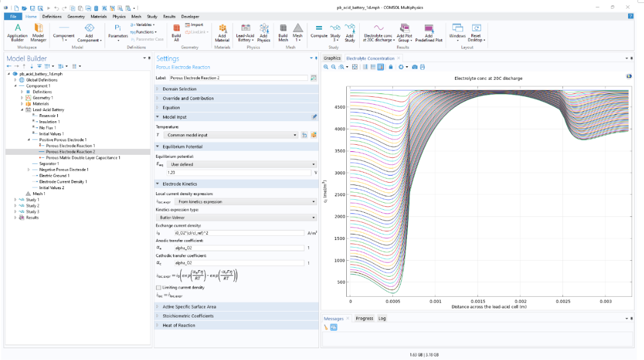Click the Anodic transfer coefficient field
Viewport: 644px width, 360px height.
[239, 248]
